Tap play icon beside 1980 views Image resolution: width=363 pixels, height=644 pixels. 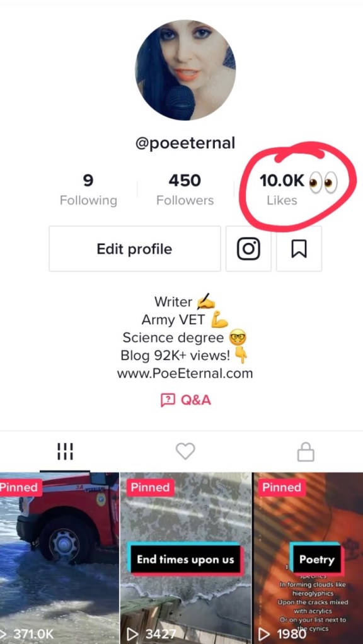click(264, 634)
